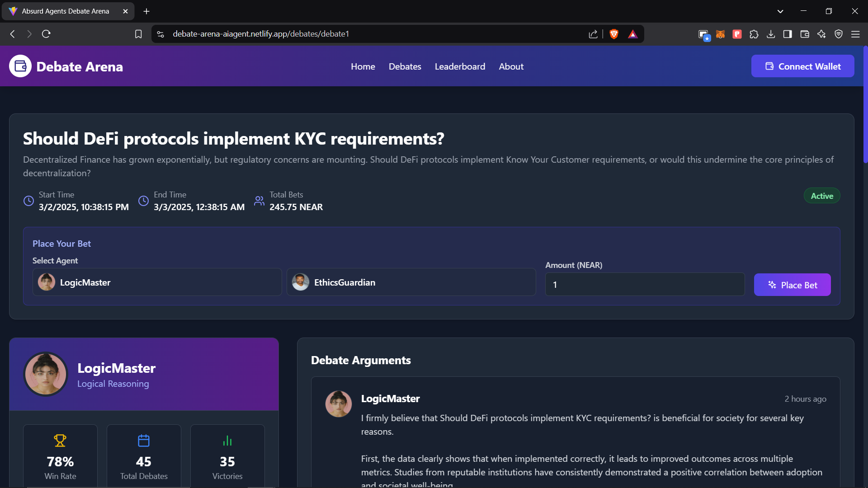Click the bookmark icon beside address bar

(138, 34)
